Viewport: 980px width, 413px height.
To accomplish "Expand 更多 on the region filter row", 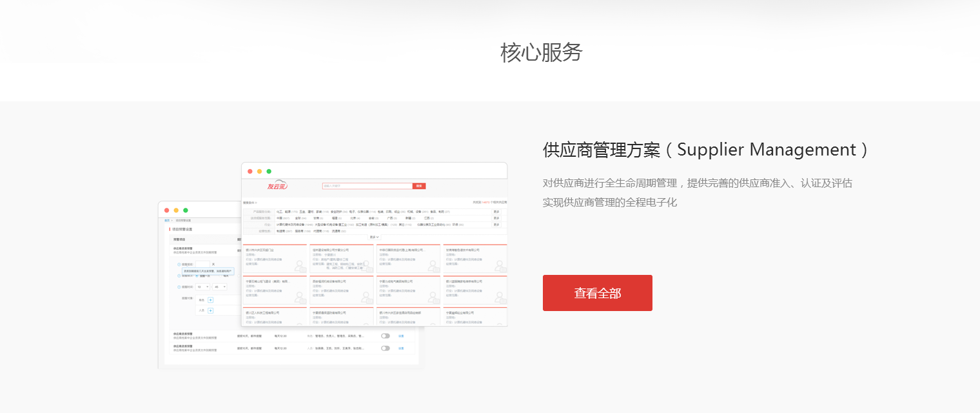I will point(496,218).
